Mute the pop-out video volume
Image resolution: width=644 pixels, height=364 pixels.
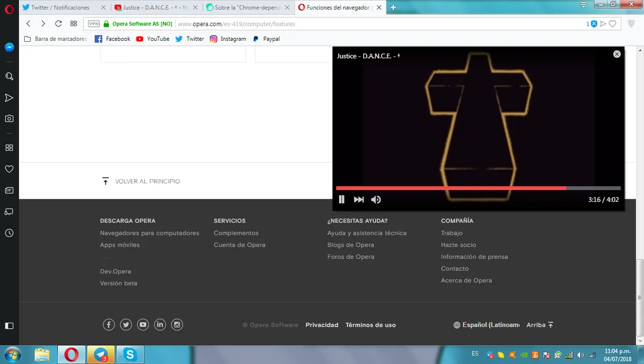(376, 199)
